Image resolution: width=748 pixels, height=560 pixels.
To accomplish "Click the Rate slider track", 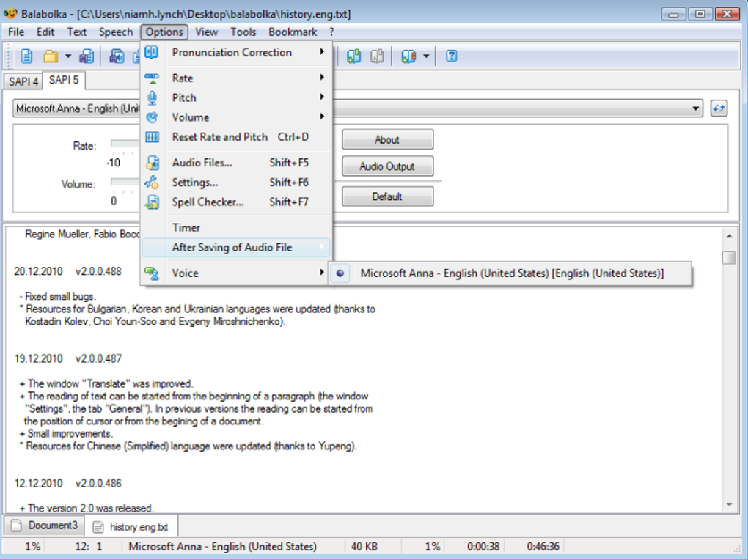I will click(x=125, y=144).
